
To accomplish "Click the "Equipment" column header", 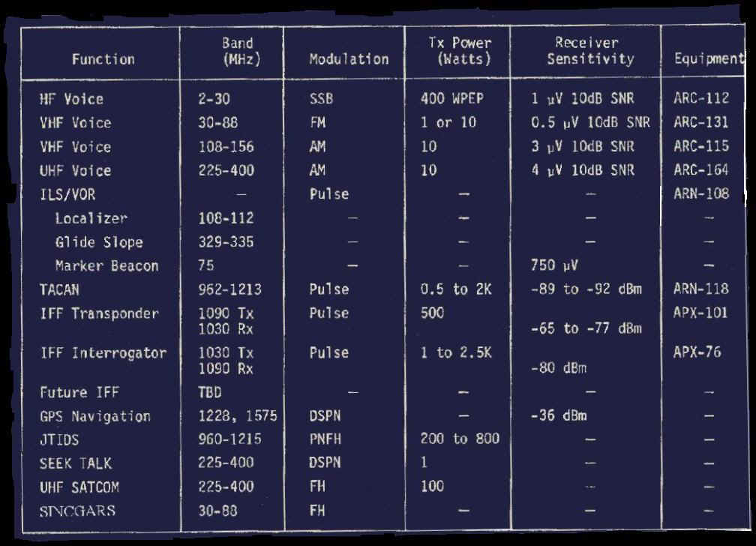I will click(709, 58).
